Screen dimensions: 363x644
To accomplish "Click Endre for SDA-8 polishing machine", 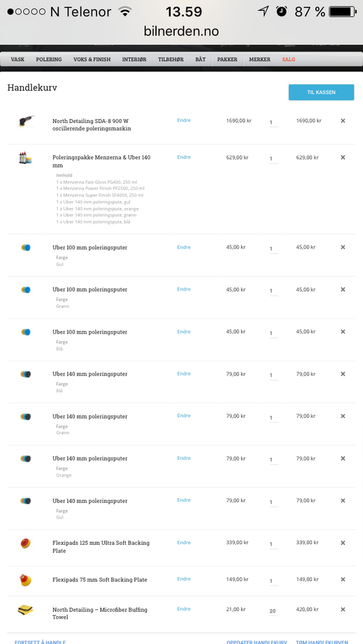I will point(184,120).
